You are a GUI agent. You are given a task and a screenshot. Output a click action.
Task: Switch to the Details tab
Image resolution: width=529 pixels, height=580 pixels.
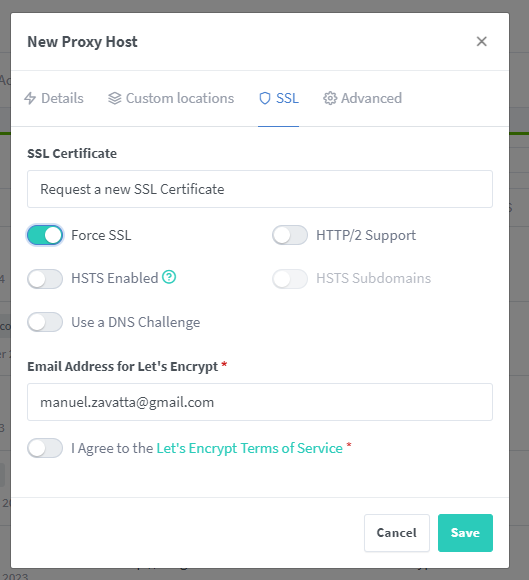coord(54,98)
